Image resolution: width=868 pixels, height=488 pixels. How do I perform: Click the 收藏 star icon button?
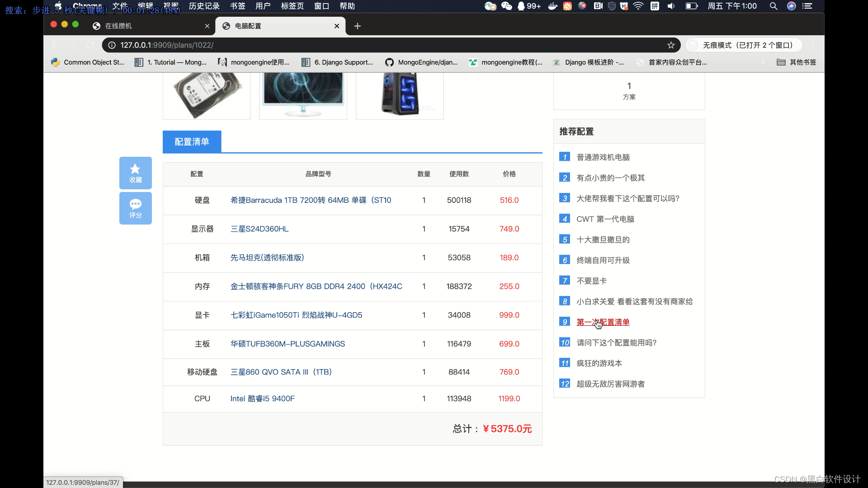(x=135, y=173)
